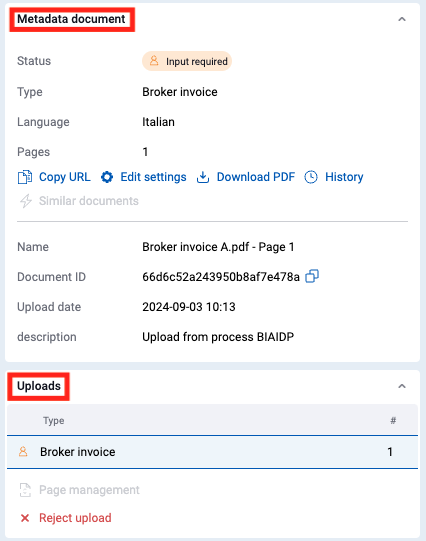Image resolution: width=426 pixels, height=541 pixels.
Task: Click the Page management page icon
Action: point(25,490)
